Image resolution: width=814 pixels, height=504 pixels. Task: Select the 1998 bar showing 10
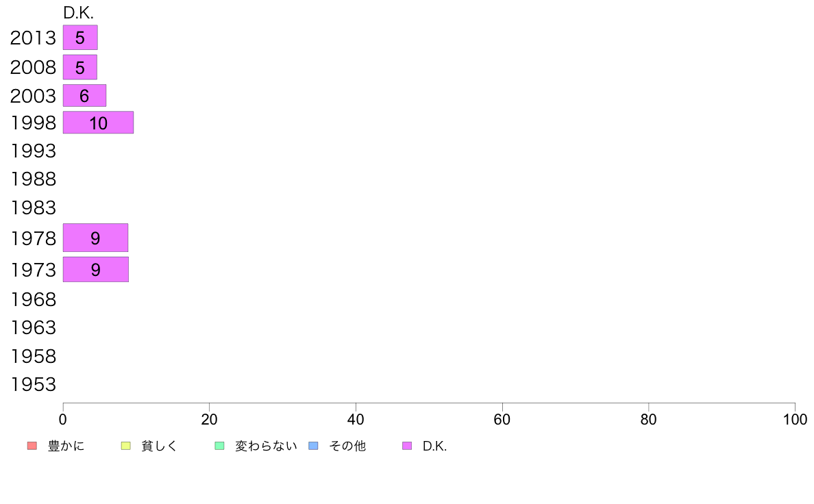tap(98, 123)
